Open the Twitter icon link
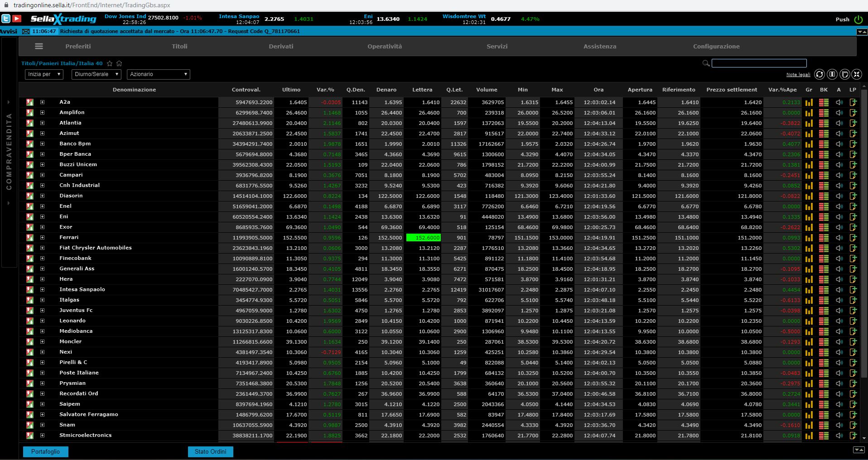 click(x=6, y=19)
